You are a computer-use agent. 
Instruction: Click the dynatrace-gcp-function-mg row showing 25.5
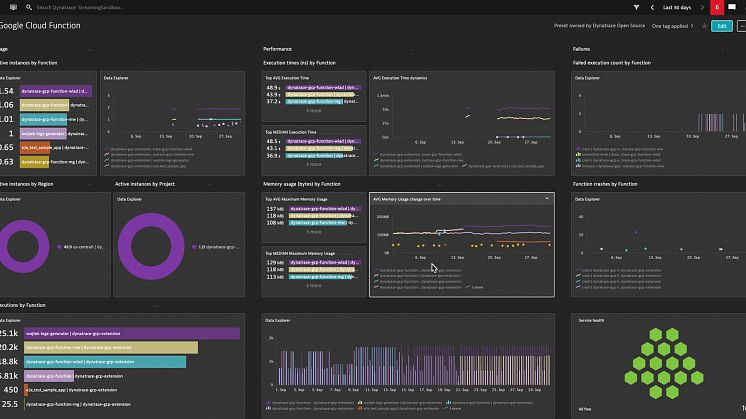click(x=78, y=404)
